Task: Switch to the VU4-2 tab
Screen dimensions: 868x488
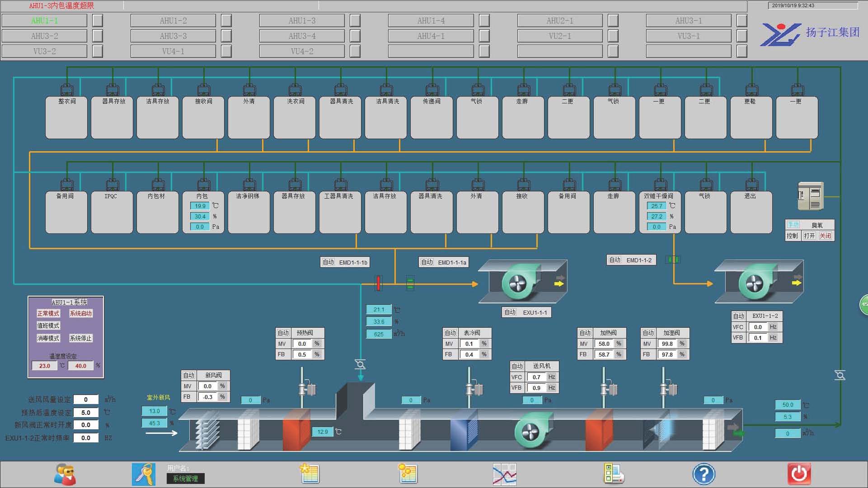Action: tap(302, 51)
